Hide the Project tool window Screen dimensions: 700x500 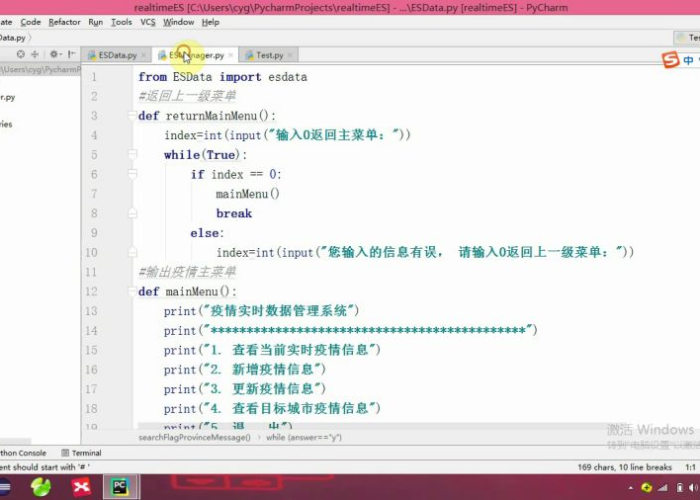(x=71, y=54)
